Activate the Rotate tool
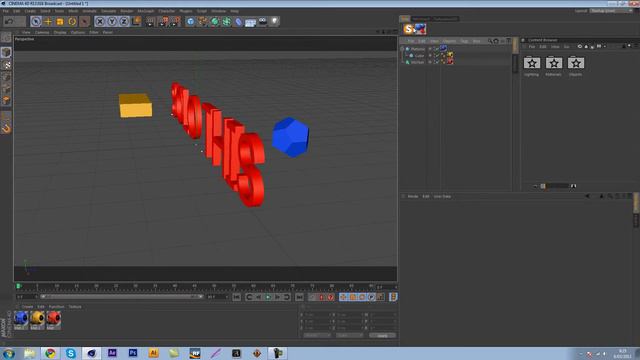Image resolution: width=640 pixels, height=360 pixels. pyautogui.click(x=72, y=21)
